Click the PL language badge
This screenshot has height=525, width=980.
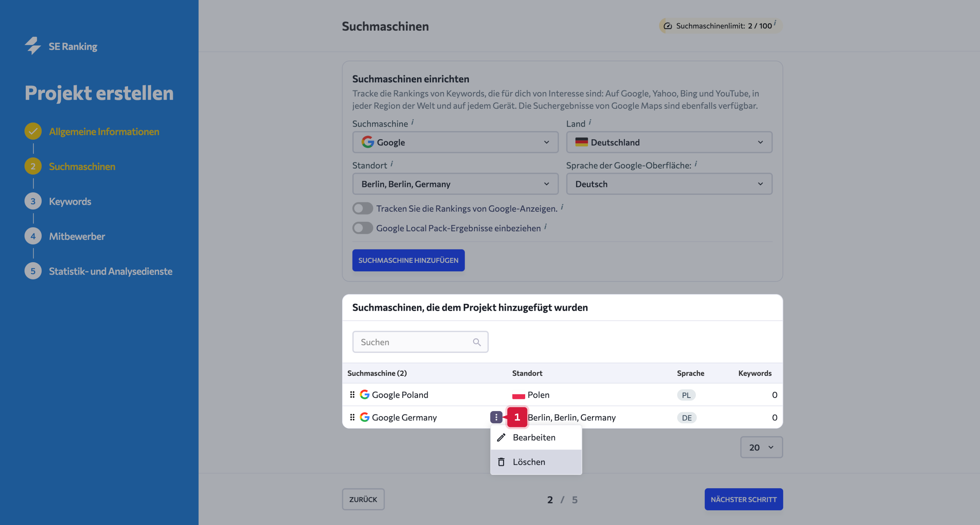(686, 395)
